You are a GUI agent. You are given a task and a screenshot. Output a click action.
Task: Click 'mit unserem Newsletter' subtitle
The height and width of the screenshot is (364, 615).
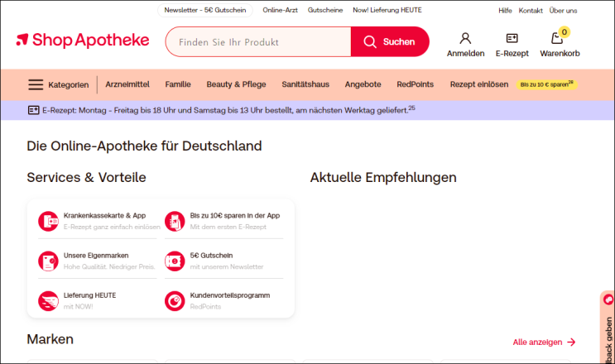point(227,267)
